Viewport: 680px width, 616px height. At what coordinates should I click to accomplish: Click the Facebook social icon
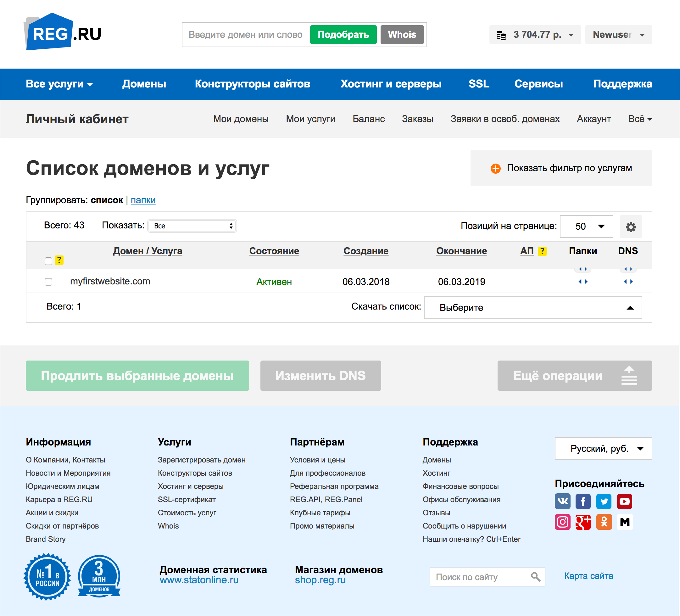[x=583, y=501]
